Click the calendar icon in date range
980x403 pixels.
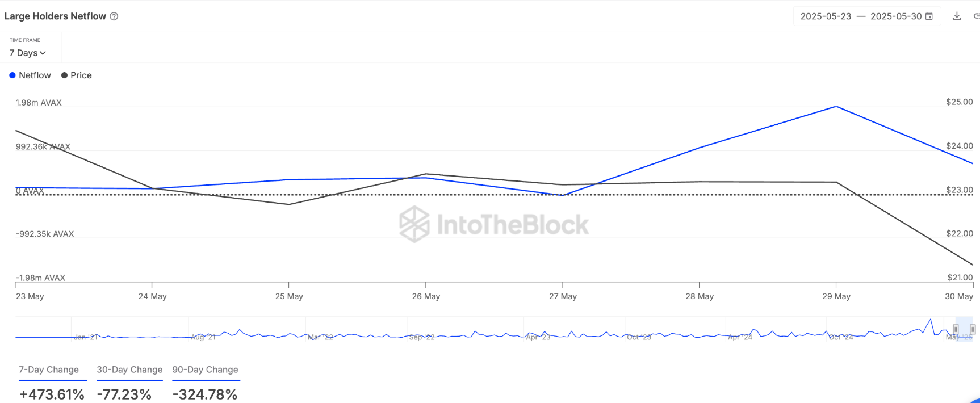click(929, 16)
